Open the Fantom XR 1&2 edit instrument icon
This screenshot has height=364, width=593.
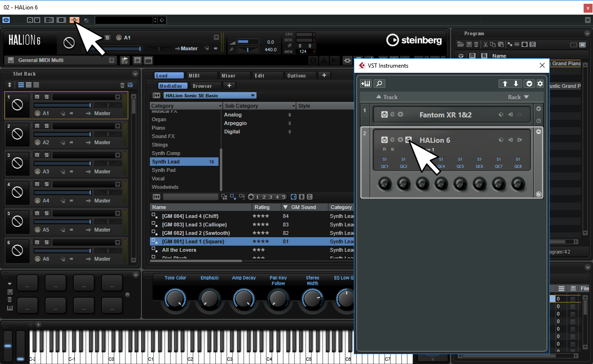(392, 114)
